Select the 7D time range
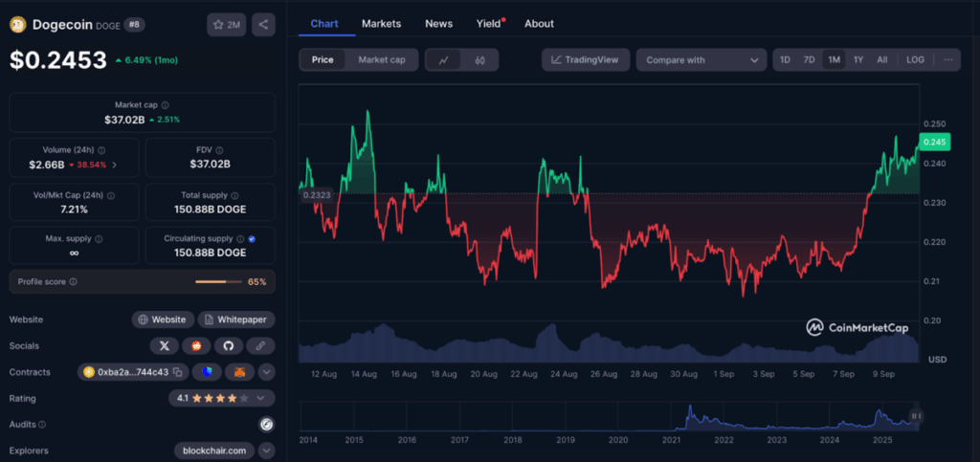Image resolution: width=980 pixels, height=462 pixels. coord(809,60)
